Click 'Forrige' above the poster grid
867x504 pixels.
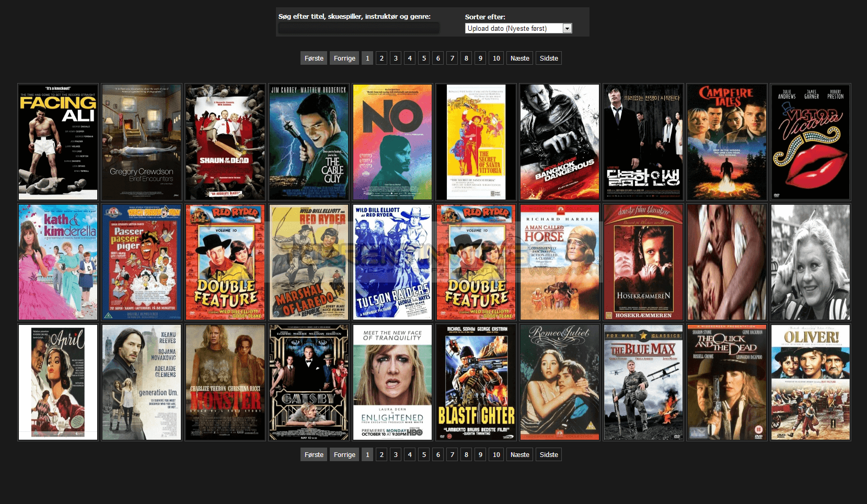click(344, 58)
